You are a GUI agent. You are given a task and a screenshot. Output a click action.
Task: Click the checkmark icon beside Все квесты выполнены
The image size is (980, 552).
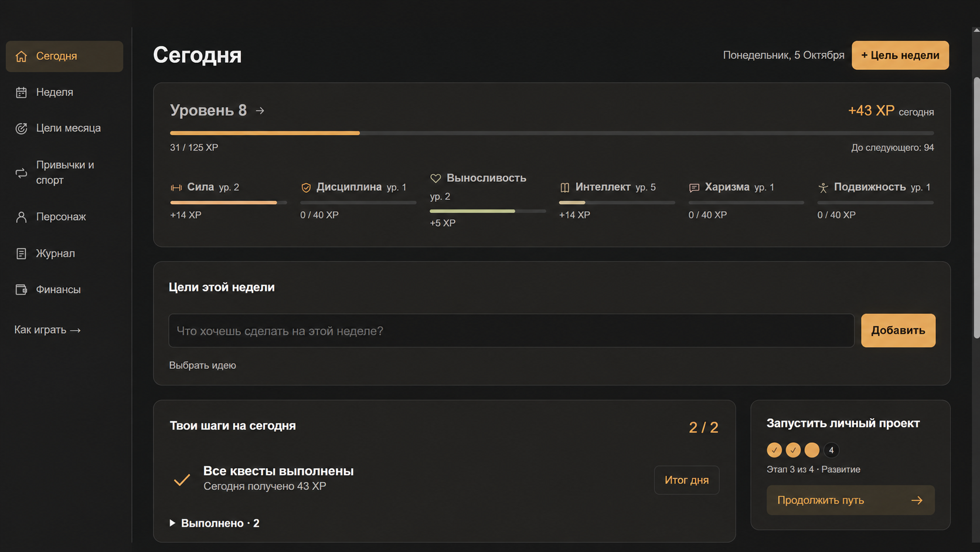coord(182,480)
